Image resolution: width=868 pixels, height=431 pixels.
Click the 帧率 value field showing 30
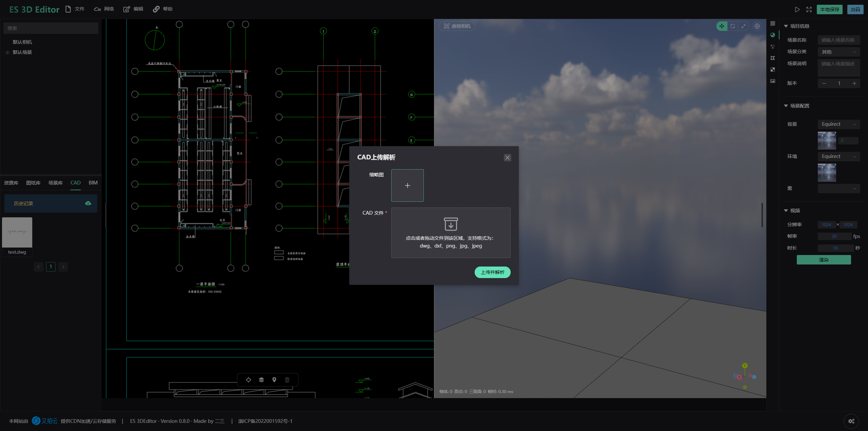click(x=834, y=236)
